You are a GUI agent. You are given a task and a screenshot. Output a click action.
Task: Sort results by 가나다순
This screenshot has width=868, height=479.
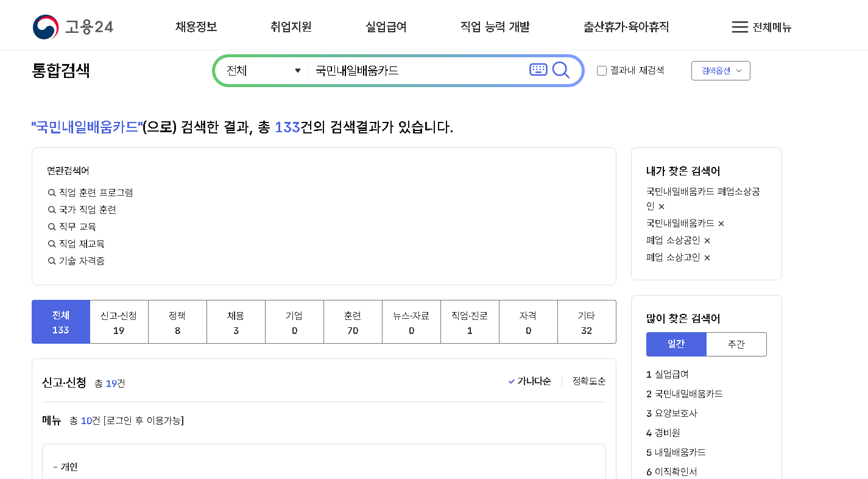(529, 381)
